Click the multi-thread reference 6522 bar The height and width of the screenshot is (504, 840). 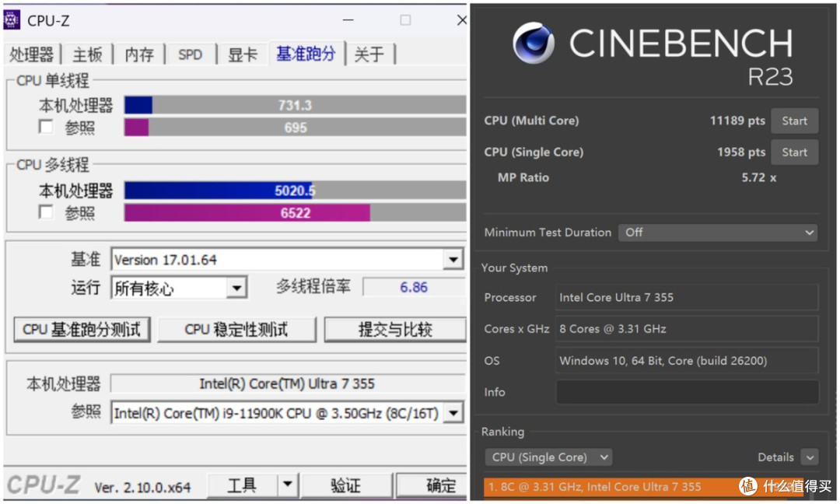coord(296,212)
